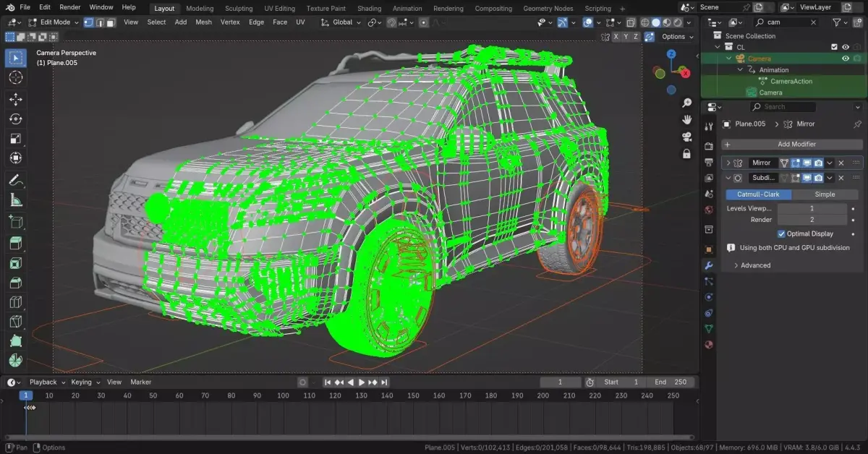Toggle X-ray display in viewport header
This screenshot has height=454, width=868.
tap(631, 22)
